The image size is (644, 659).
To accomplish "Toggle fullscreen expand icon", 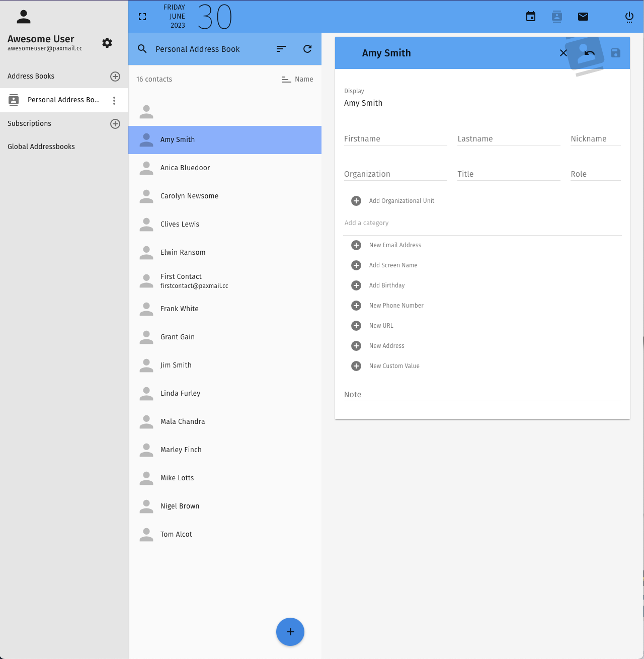I will click(x=142, y=17).
